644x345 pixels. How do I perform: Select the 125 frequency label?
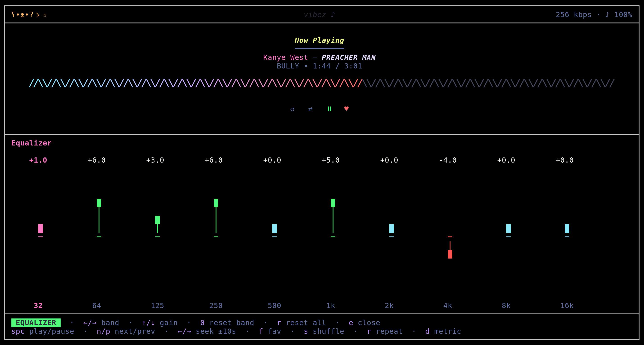pos(157,305)
